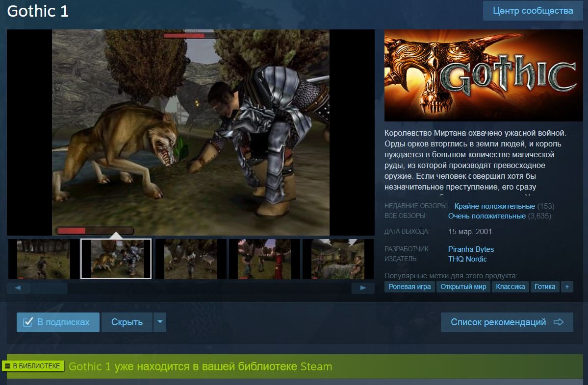Select the fifth thumbnail showing the hut

[337, 259]
